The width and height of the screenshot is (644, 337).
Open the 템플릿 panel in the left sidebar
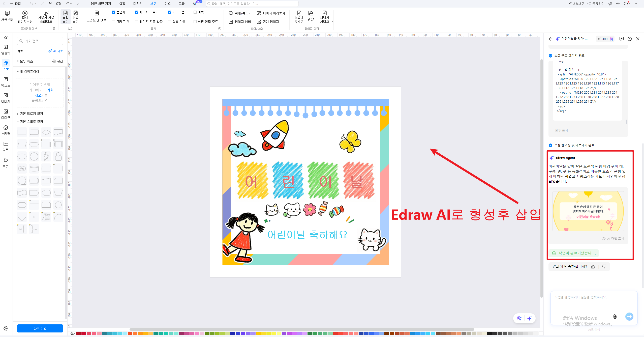point(6,49)
